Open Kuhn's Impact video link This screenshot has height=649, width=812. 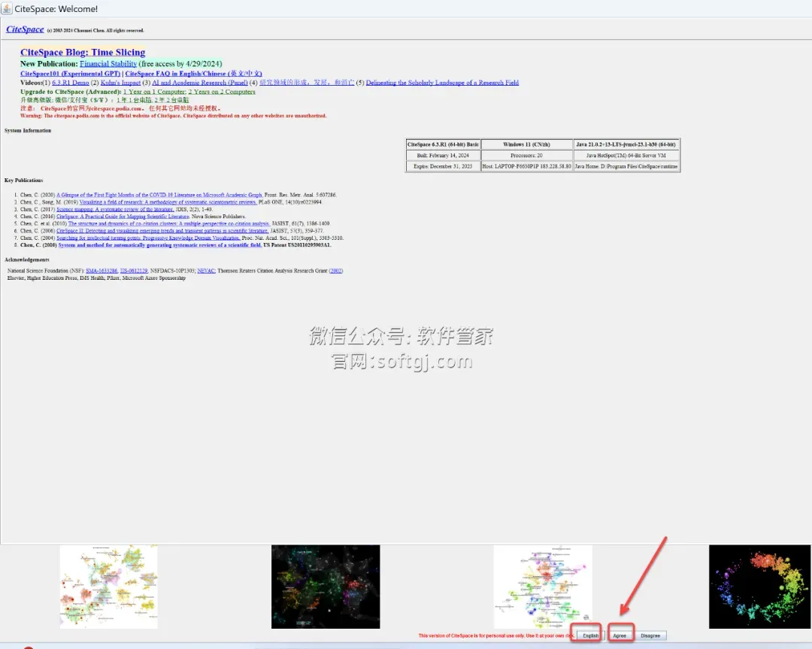[x=120, y=83]
